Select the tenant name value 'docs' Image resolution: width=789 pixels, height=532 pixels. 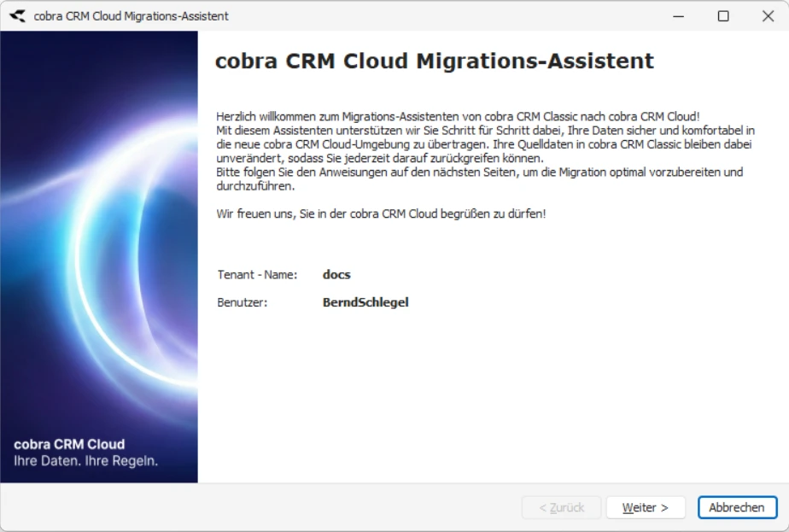click(337, 274)
